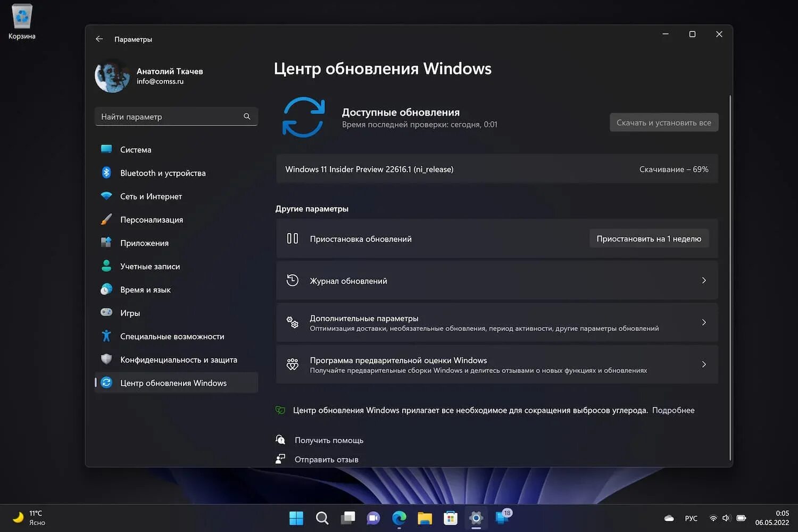Click the back arrow in Параметры
The image size is (798, 532).
[99, 39]
